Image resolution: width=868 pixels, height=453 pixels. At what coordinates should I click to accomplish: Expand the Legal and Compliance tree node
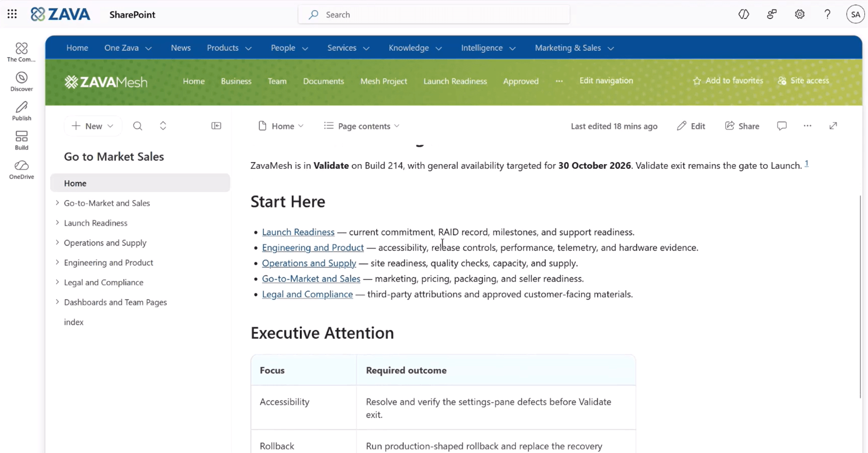coord(57,282)
